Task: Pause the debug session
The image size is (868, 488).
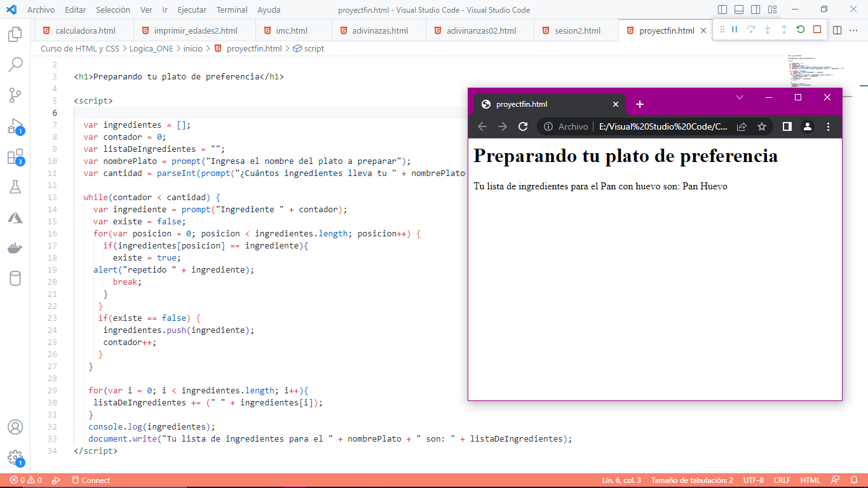Action: tap(735, 29)
